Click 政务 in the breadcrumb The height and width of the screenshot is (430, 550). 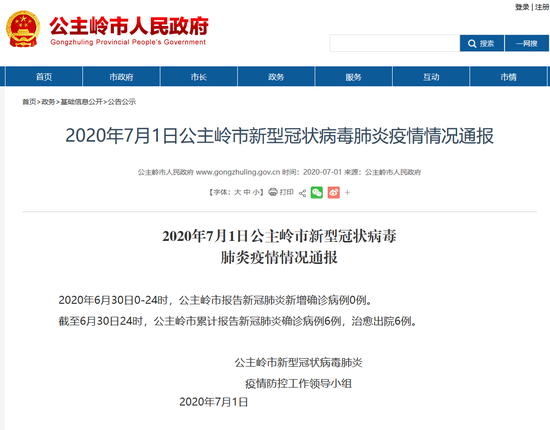pyautogui.click(x=48, y=102)
